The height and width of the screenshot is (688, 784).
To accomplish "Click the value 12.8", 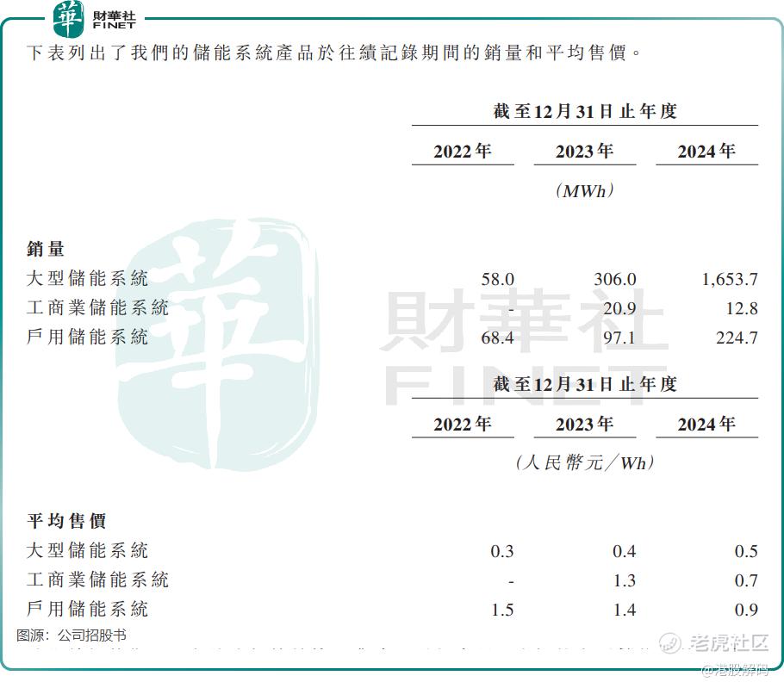I will pyautogui.click(x=742, y=308).
